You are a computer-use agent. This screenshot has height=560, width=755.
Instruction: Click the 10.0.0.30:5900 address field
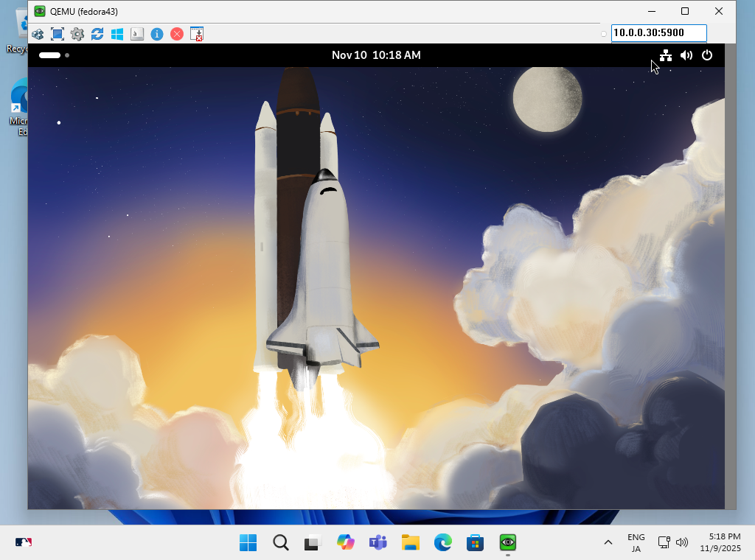pyautogui.click(x=658, y=33)
